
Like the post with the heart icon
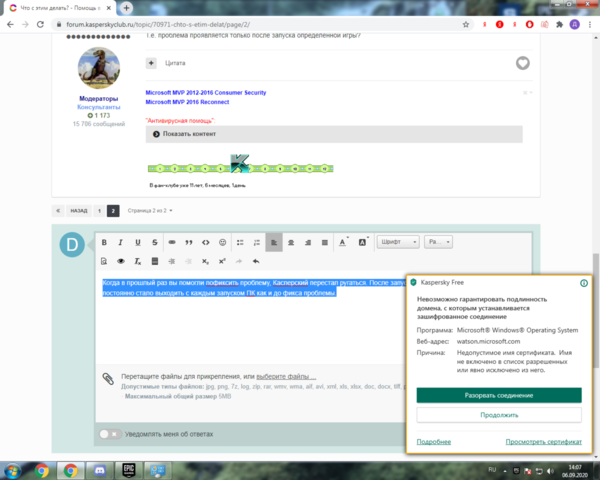tap(523, 63)
